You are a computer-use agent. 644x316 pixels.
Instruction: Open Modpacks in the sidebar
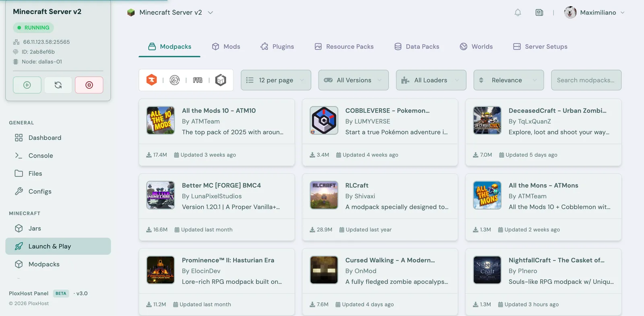(58, 264)
